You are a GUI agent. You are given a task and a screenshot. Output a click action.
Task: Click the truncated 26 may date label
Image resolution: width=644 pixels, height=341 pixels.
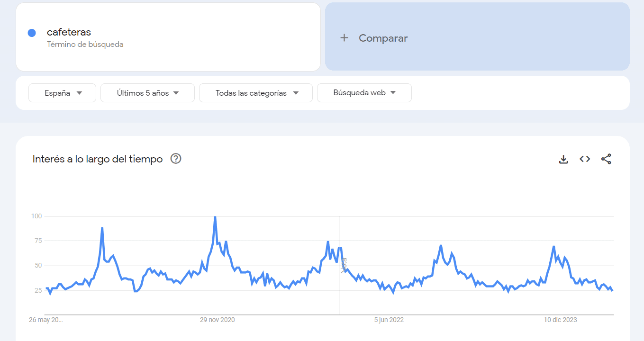[x=46, y=320]
